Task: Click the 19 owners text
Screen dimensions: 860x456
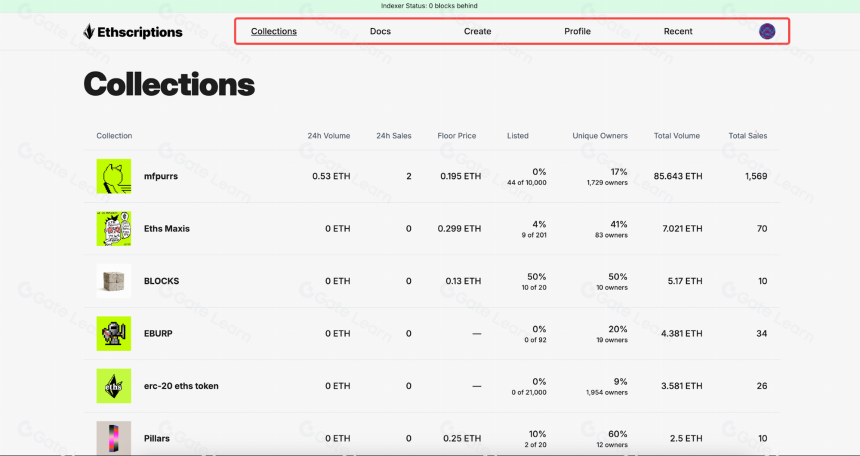Action: pyautogui.click(x=612, y=340)
